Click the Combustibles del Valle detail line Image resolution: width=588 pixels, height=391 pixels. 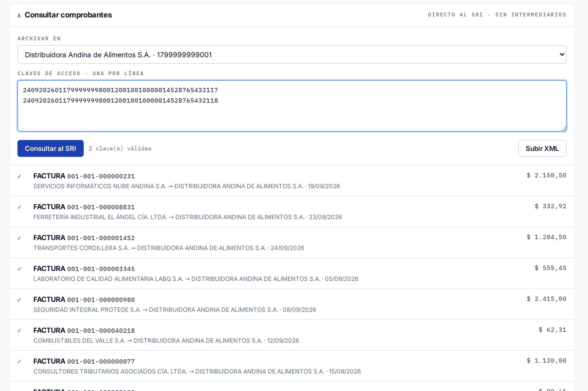(x=166, y=341)
